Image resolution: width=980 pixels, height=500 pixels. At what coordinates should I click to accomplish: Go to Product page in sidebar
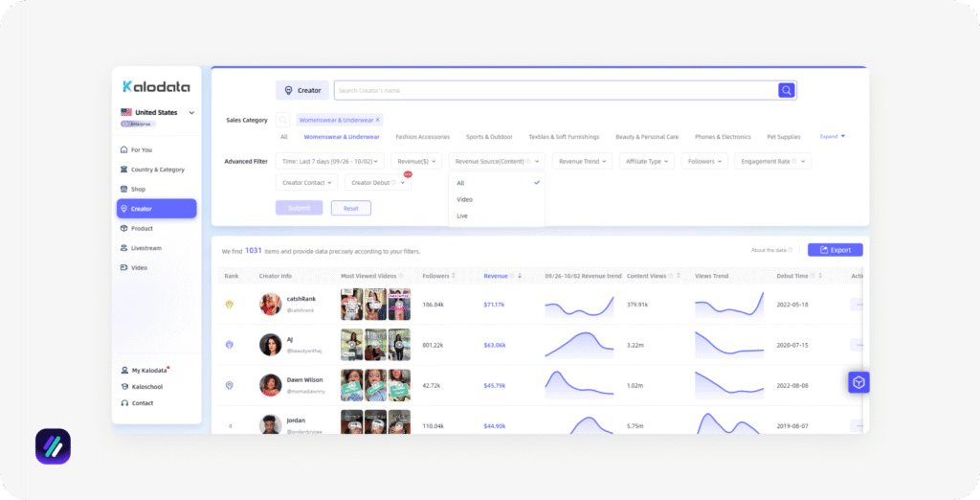[x=142, y=228]
